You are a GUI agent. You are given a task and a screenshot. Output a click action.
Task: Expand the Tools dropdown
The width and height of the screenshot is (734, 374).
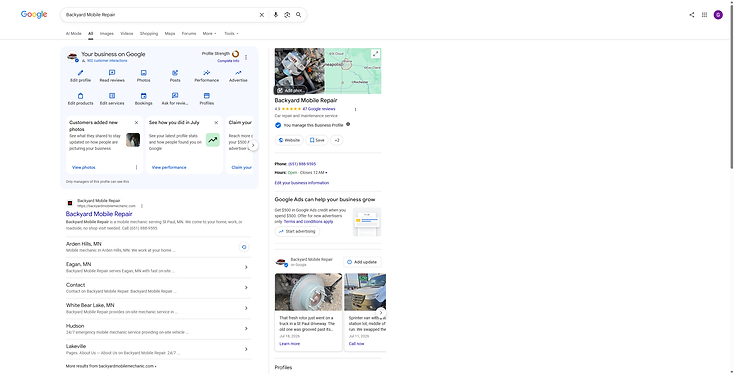coord(231,34)
